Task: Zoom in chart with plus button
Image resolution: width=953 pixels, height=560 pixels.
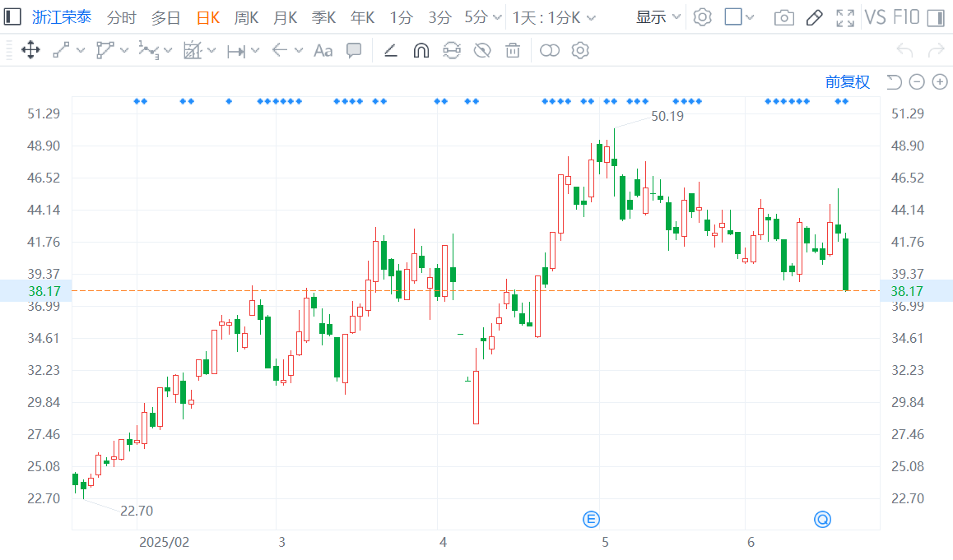Action: pos(940,81)
